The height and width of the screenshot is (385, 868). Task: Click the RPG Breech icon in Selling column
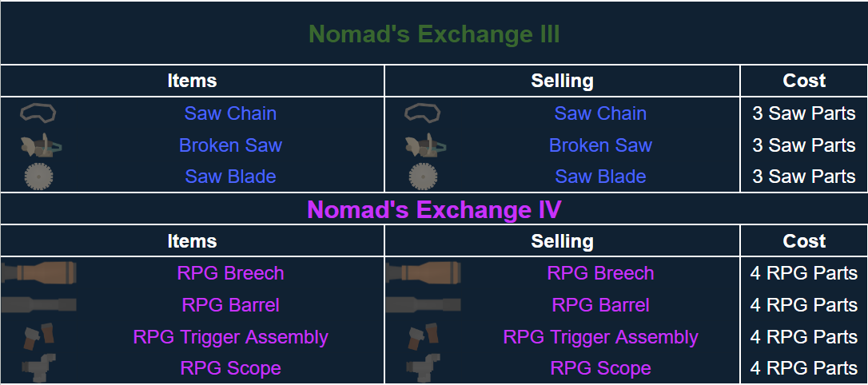[x=424, y=272]
